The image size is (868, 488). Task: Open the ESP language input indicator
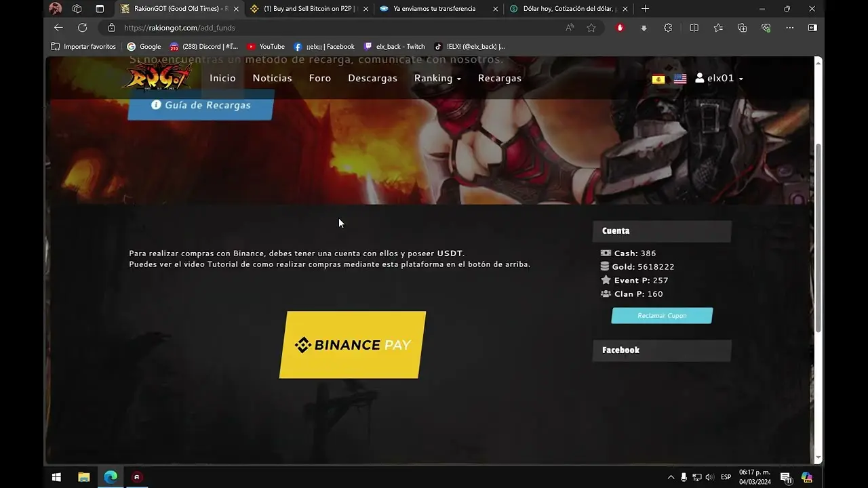click(726, 477)
